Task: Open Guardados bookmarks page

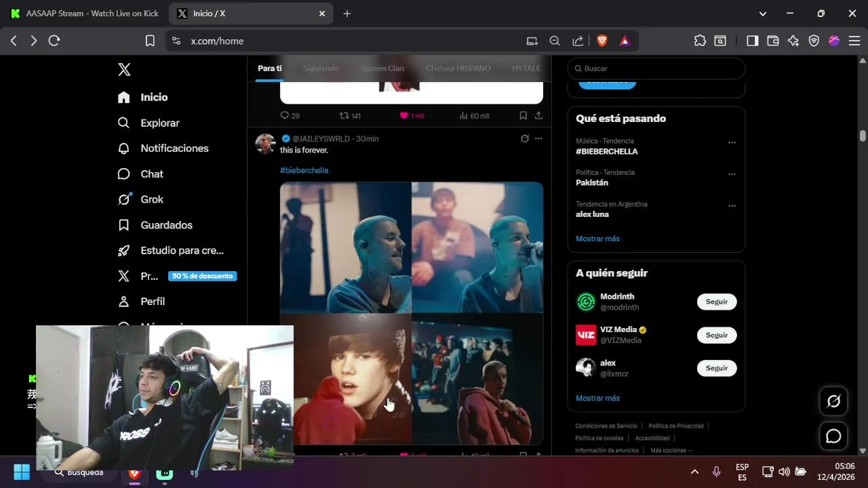Action: coord(155,225)
